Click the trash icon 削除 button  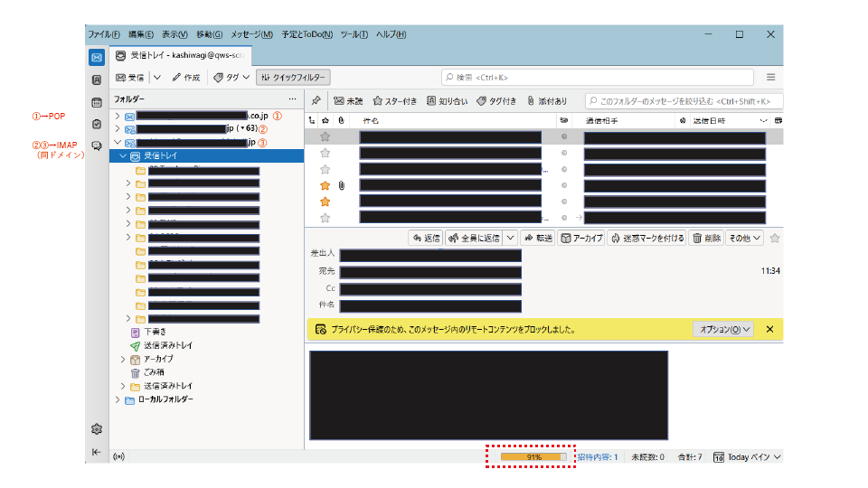tap(706, 238)
